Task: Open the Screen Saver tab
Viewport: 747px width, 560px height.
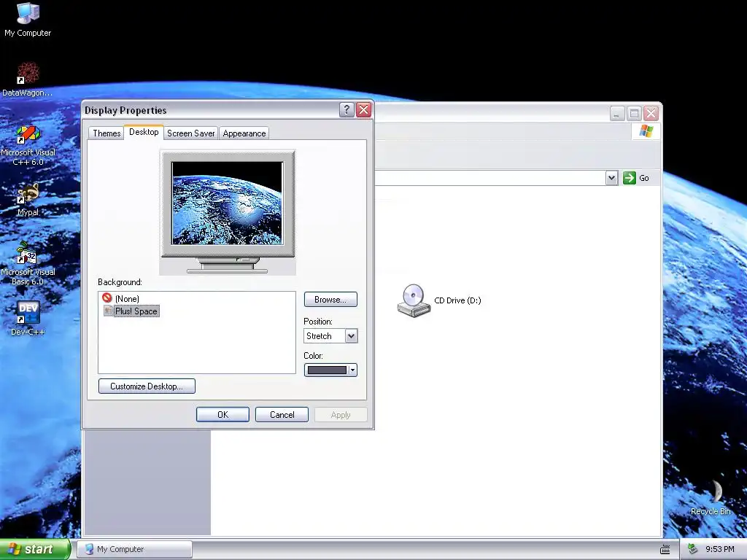Action: tap(190, 133)
